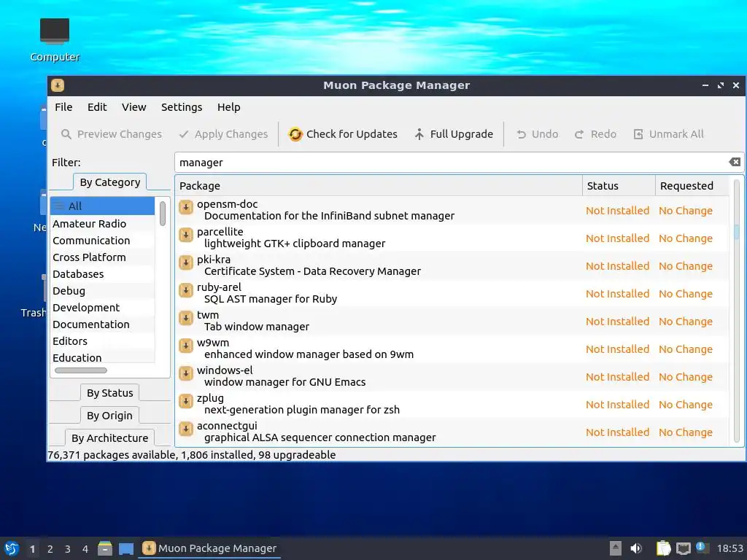
Task: Expand the By Status filter section
Action: click(110, 393)
